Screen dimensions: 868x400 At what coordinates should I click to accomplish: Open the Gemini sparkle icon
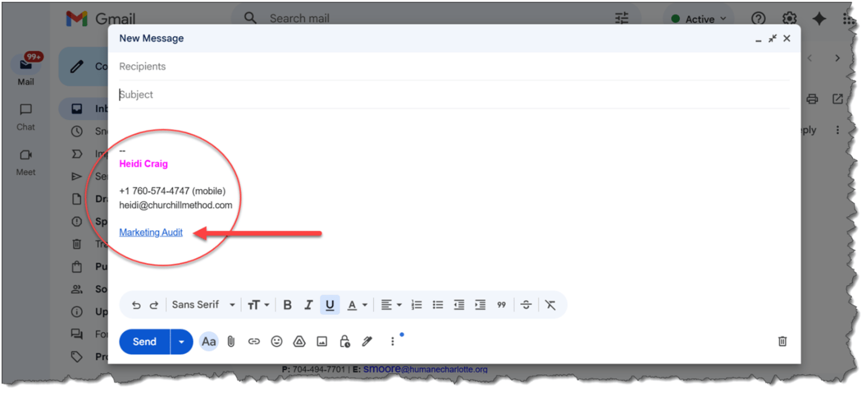click(x=820, y=19)
